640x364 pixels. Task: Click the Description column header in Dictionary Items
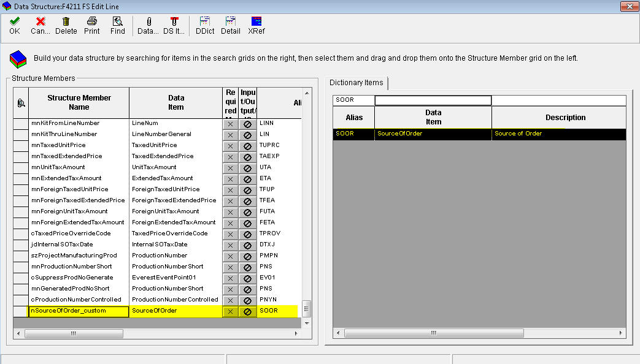tap(559, 118)
